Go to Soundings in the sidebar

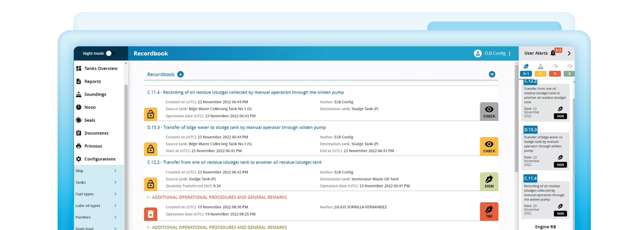point(95,94)
